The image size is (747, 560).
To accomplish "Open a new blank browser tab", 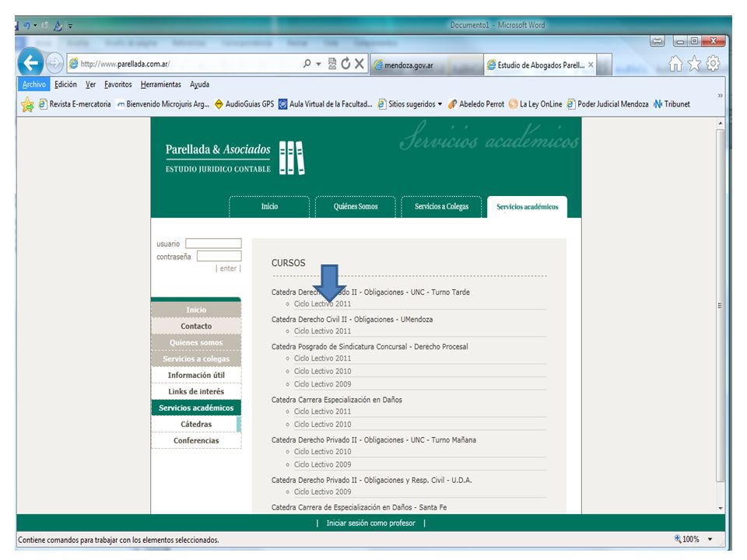I will [604, 65].
